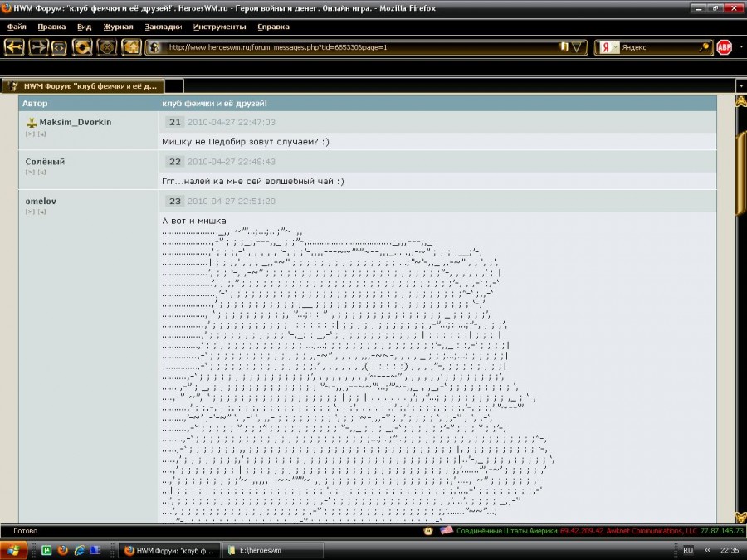The width and height of the screenshot is (747, 560).
Task: Open the Файл menu
Action: click(17, 27)
